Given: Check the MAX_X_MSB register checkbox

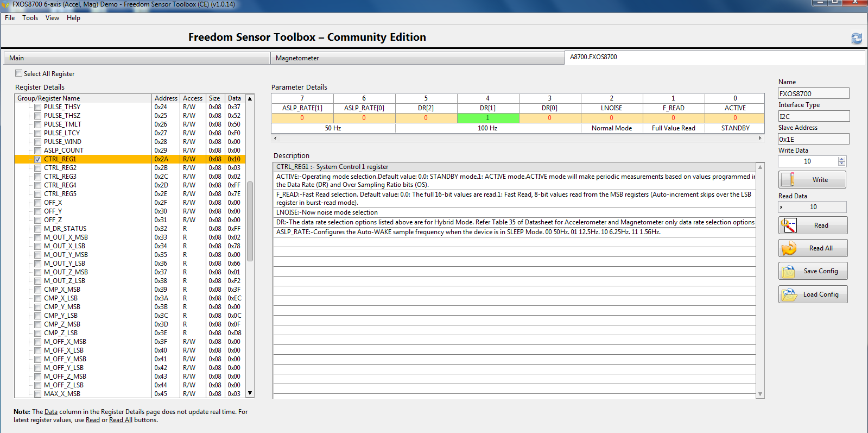Looking at the screenshot, I should point(37,394).
